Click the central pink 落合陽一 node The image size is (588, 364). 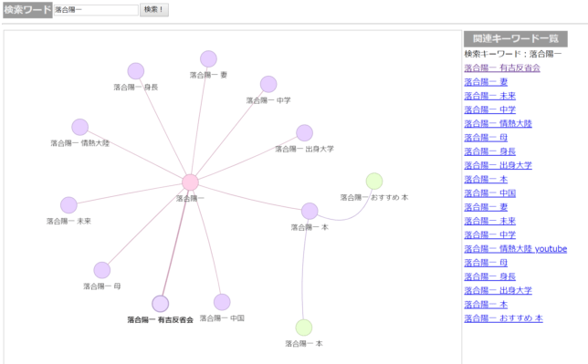tap(190, 182)
